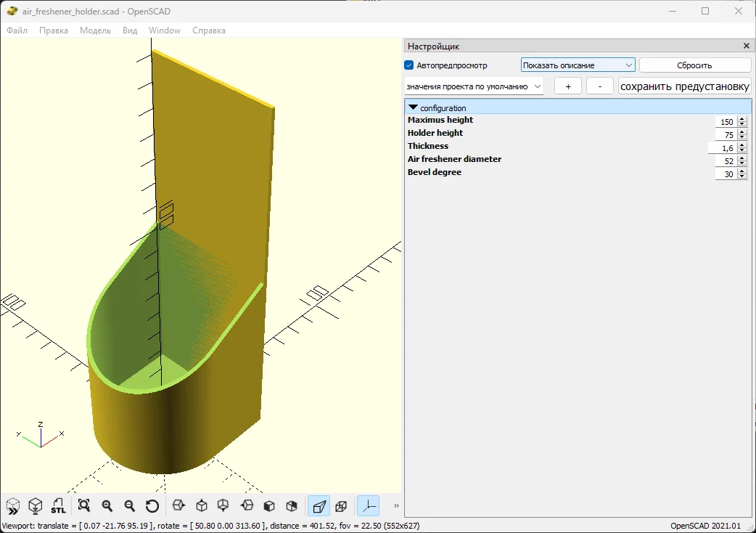
Task: Zoom out of the 3D view
Action: (x=129, y=506)
